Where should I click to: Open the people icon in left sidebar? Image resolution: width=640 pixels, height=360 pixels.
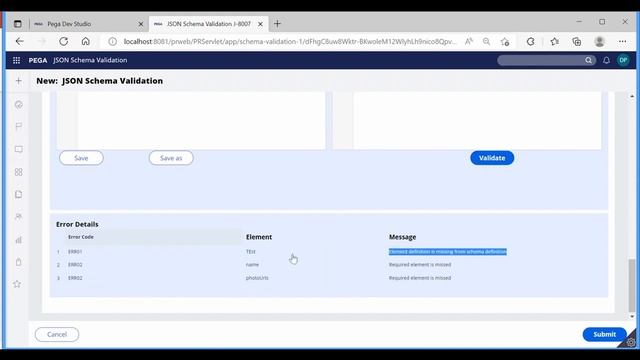[x=19, y=217]
